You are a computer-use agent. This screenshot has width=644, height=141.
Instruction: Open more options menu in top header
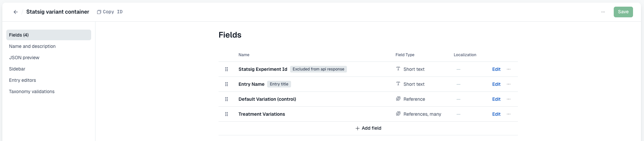(603, 12)
